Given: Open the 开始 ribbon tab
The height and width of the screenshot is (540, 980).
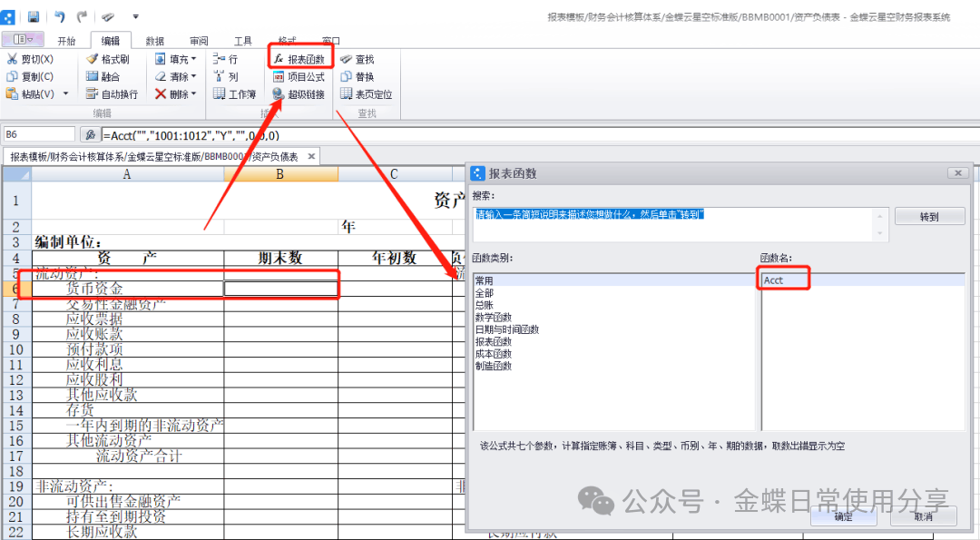Looking at the screenshot, I should [67, 41].
